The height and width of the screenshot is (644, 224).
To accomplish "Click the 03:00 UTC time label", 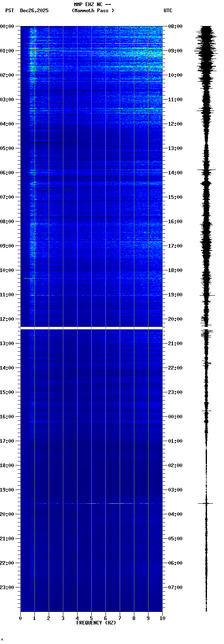I will (x=175, y=490).
